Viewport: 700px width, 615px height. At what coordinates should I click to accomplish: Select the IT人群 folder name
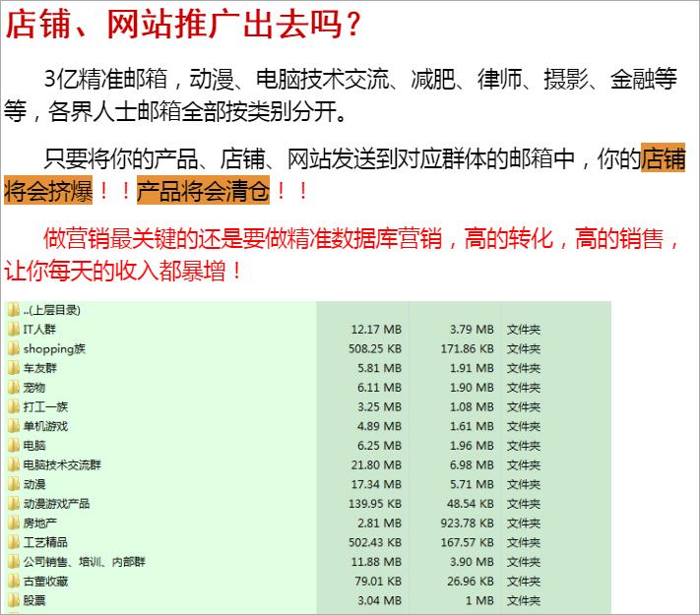click(39, 330)
